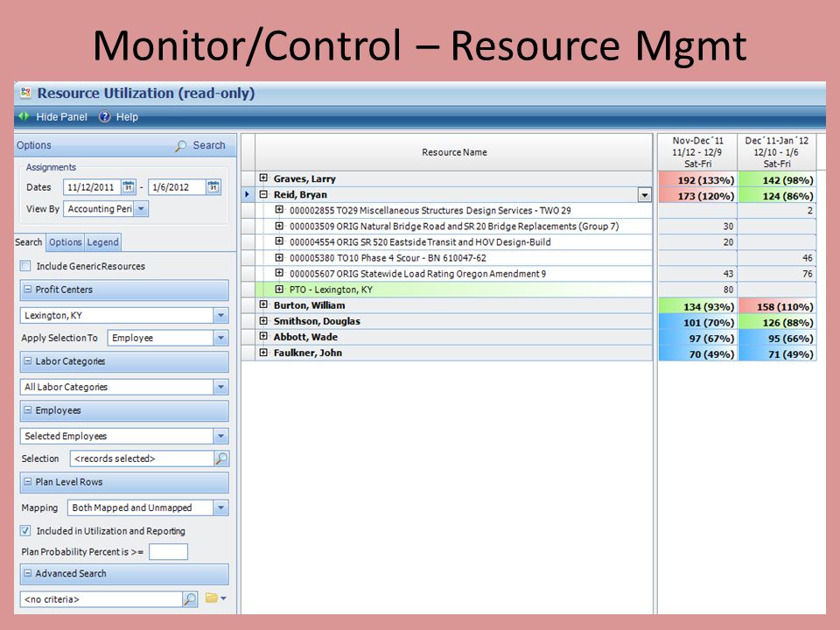Screen dimensions: 840x630
Task: Click the <no criteria> advanced search field
Action: click(101, 598)
